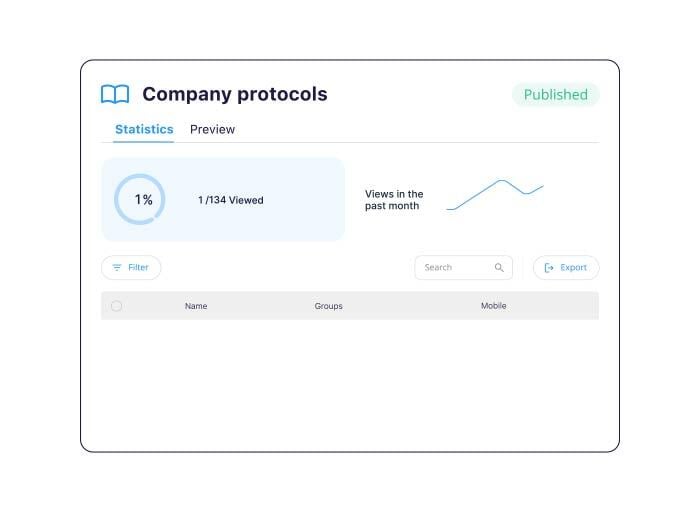Switch to the Statistics tab

coord(144,130)
